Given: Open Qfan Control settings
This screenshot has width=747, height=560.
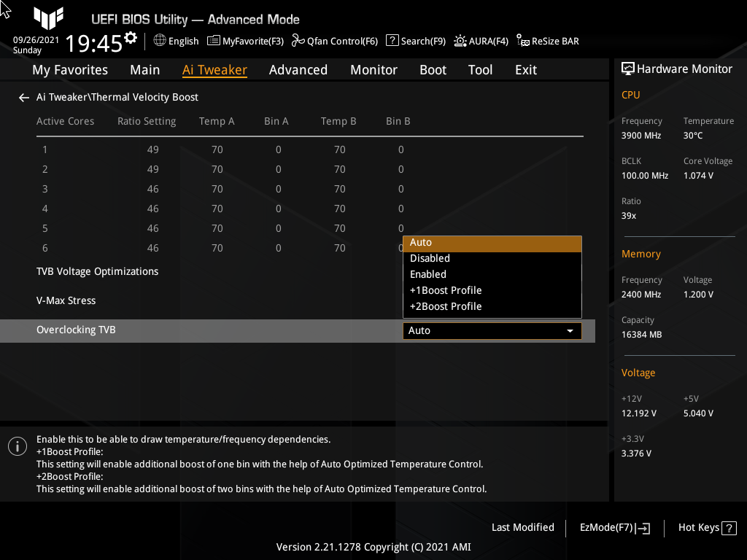Looking at the screenshot, I should 334,41.
